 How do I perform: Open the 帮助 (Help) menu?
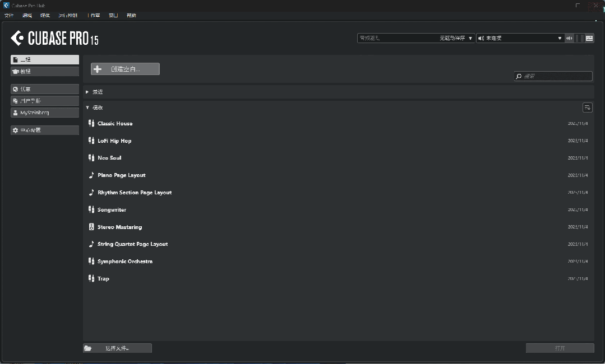point(131,16)
